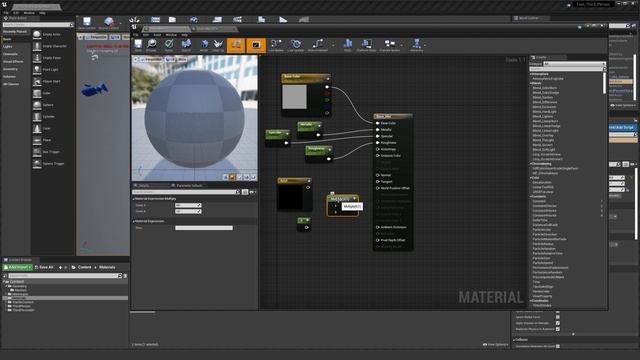Collapse Material Expression Multiply section
The height and width of the screenshot is (360, 640).
134,199
